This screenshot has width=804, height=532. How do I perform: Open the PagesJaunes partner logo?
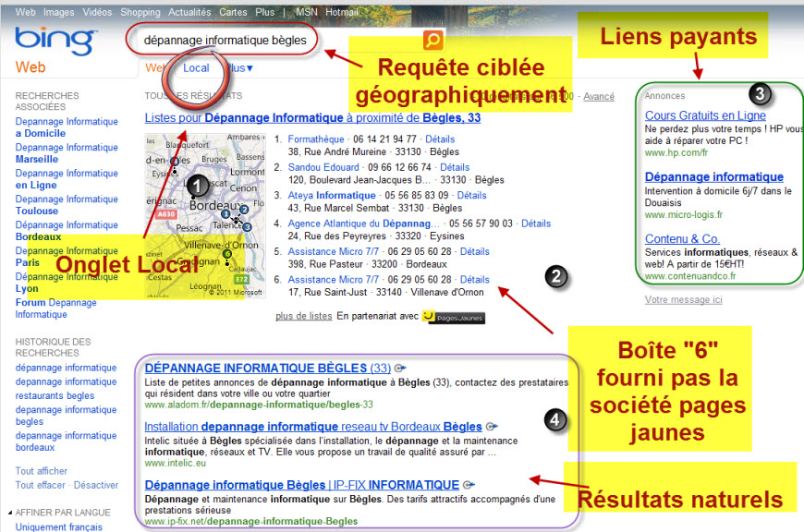(453, 317)
